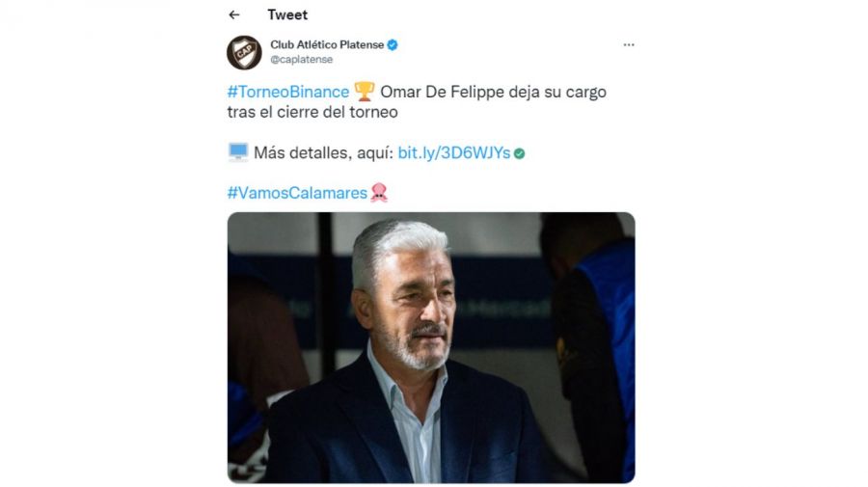Click the trophy emoji icon
Screen dimensions: 868x487
365,92
